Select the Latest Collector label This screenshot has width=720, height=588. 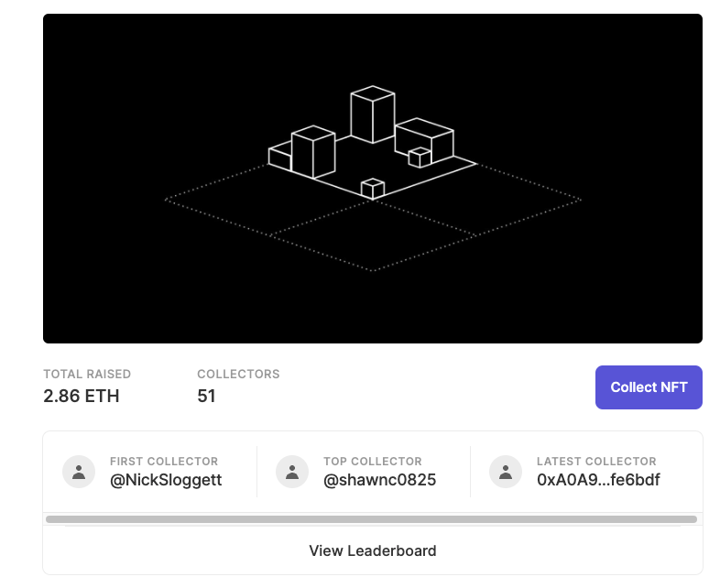596,462
